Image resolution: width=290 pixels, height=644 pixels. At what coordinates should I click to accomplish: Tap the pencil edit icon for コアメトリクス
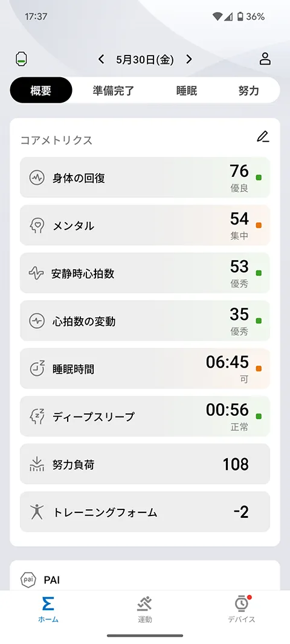tap(263, 137)
